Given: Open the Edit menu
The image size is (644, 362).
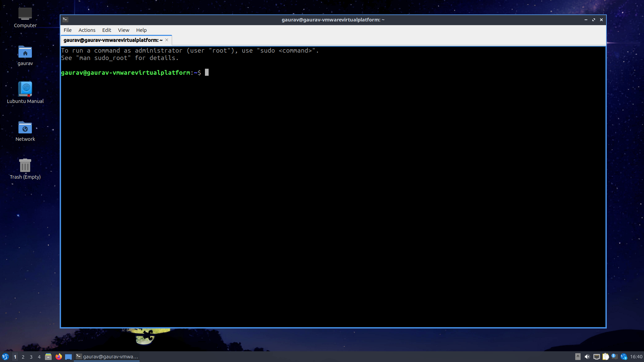Looking at the screenshot, I should coord(107,30).
